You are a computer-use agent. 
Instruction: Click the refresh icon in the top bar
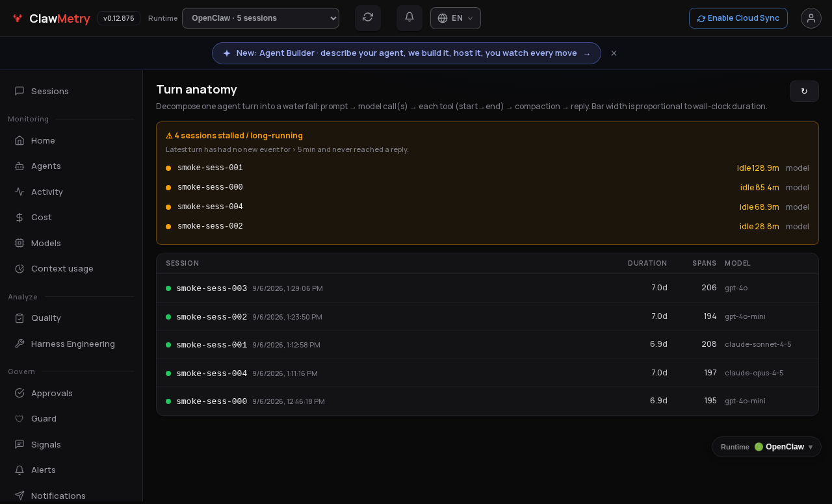tap(368, 18)
